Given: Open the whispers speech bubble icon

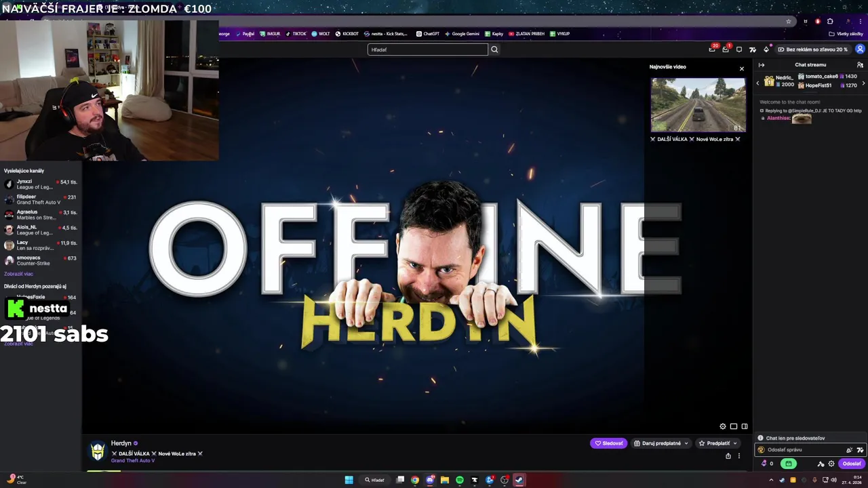Looking at the screenshot, I should tap(739, 49).
